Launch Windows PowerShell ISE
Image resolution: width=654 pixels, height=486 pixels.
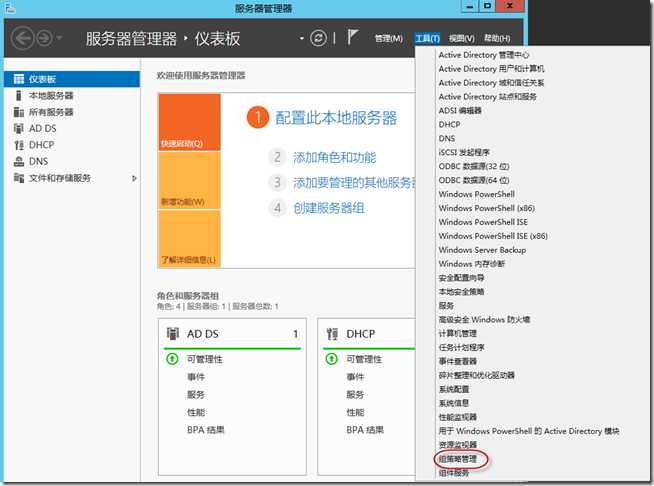point(483,222)
